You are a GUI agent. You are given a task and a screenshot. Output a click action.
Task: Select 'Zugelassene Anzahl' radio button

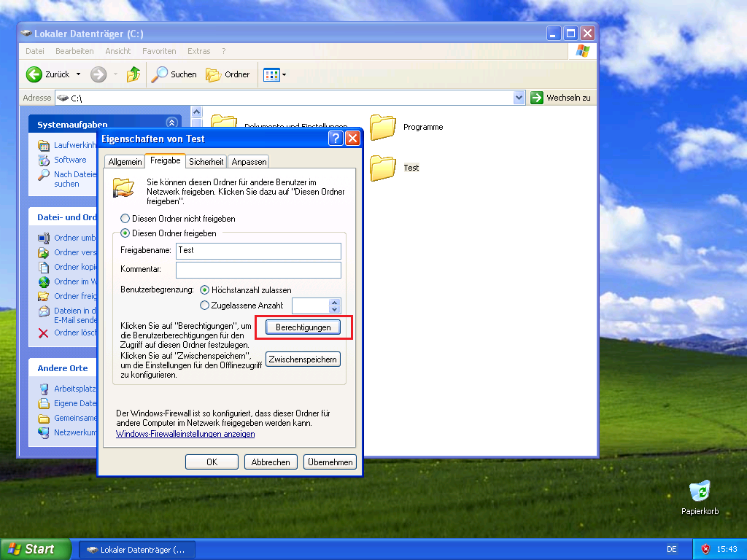click(x=204, y=306)
